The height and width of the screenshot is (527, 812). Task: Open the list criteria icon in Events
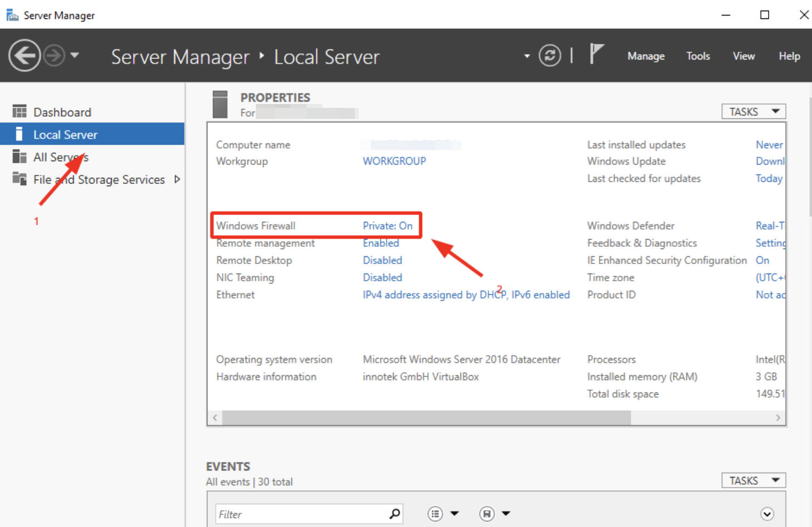point(435,514)
